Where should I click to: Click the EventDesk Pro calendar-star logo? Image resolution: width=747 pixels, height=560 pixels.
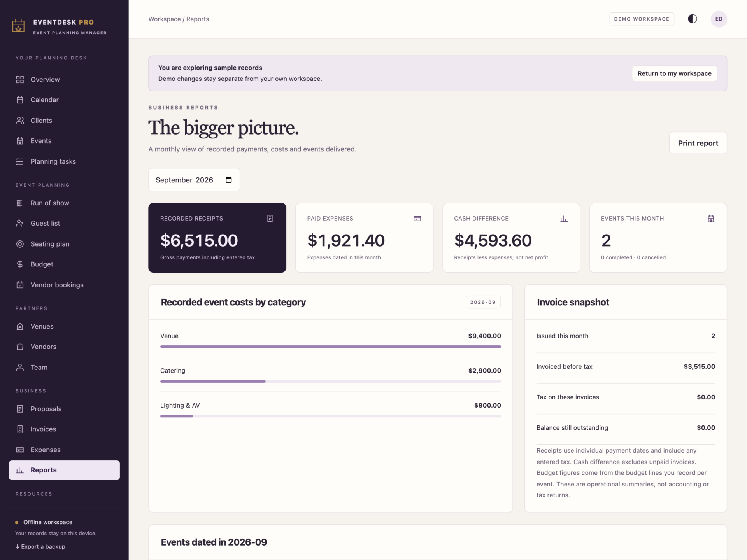[x=18, y=26]
